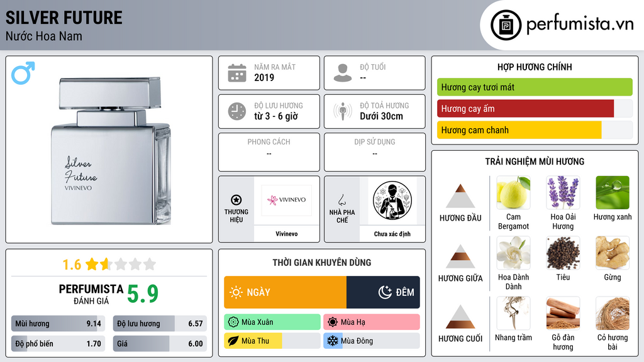Click the leaf icon for Mùa Thu

pyautogui.click(x=233, y=341)
